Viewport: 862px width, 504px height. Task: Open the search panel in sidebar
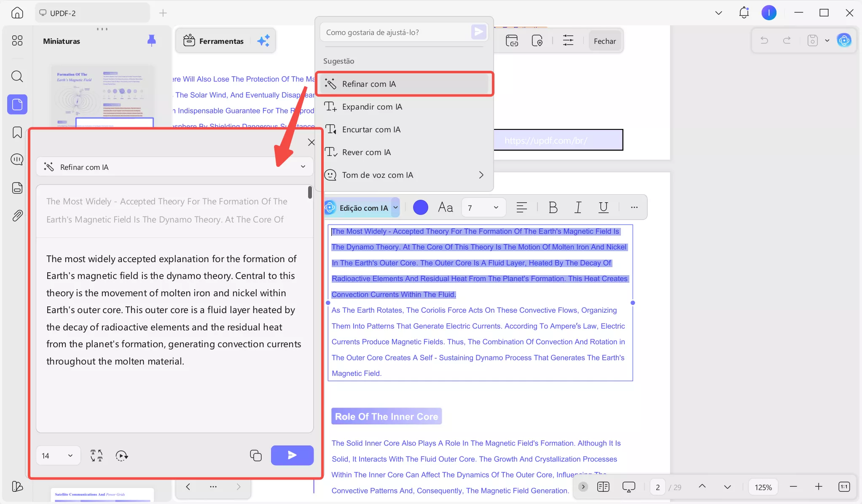pos(17,76)
